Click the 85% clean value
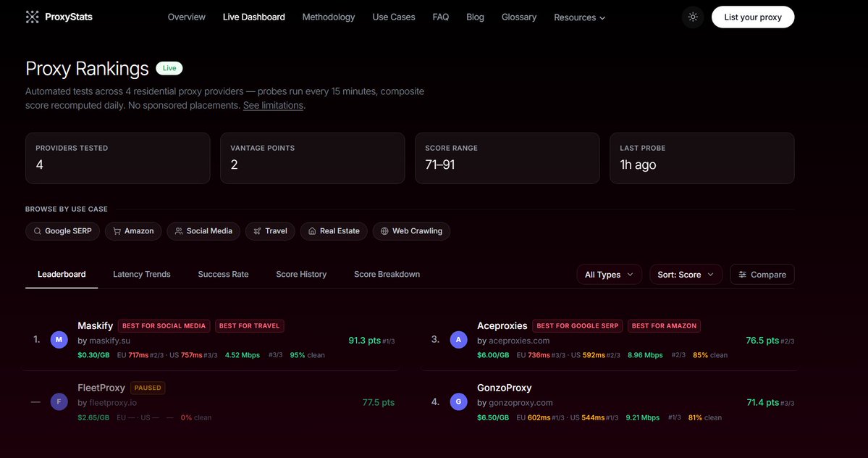The width and height of the screenshot is (868, 458). point(710,355)
